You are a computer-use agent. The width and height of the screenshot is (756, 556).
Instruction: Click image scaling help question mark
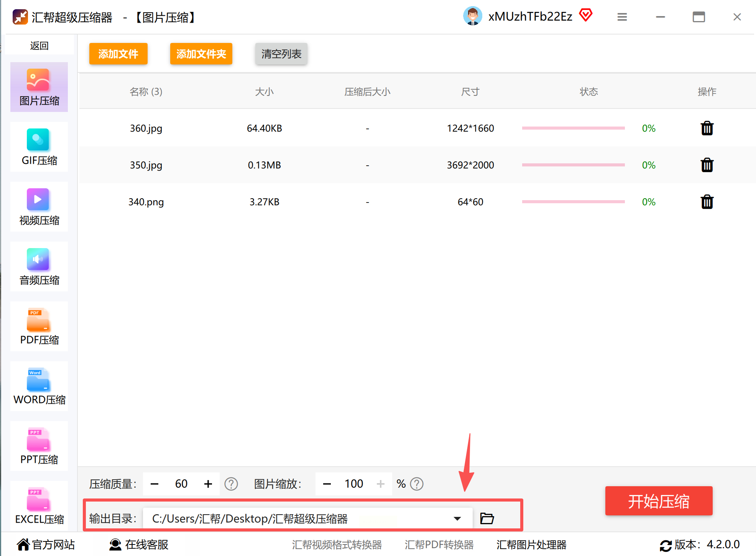[416, 484]
